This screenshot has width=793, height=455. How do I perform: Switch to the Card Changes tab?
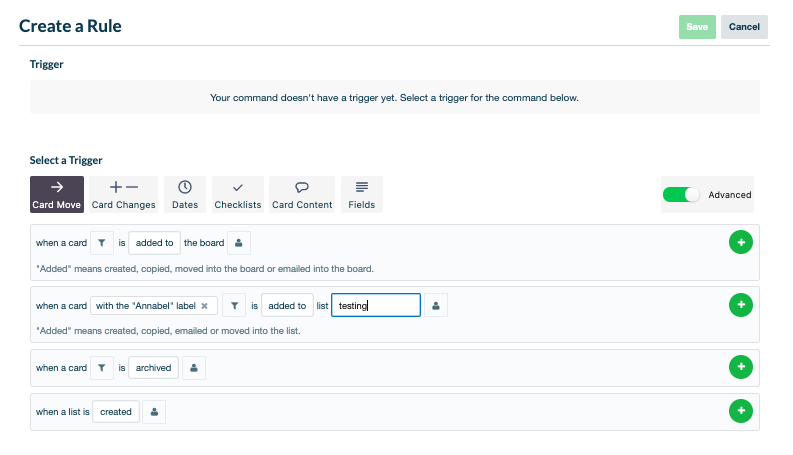pyautogui.click(x=123, y=195)
